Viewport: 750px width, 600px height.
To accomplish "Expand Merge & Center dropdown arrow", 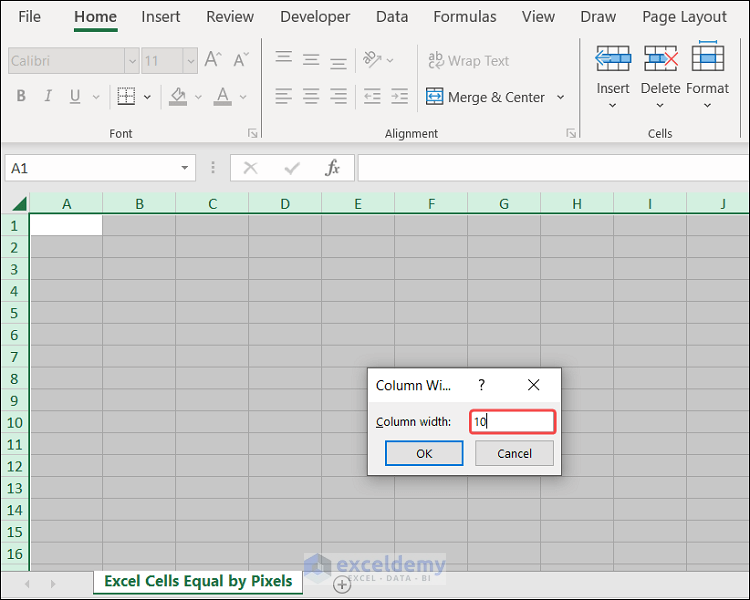I will click(x=561, y=97).
